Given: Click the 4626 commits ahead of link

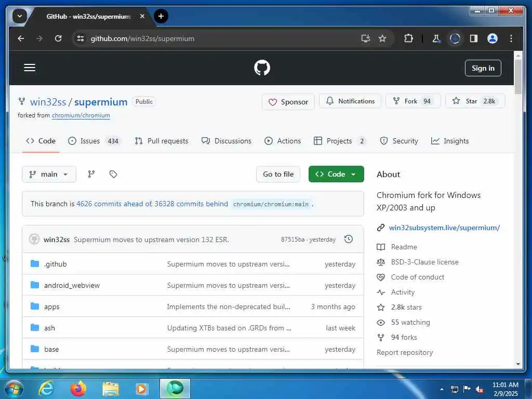Looking at the screenshot, I should (x=114, y=204).
